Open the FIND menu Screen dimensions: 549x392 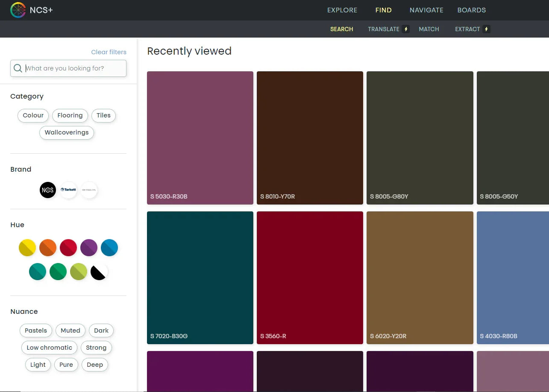pyautogui.click(x=383, y=10)
